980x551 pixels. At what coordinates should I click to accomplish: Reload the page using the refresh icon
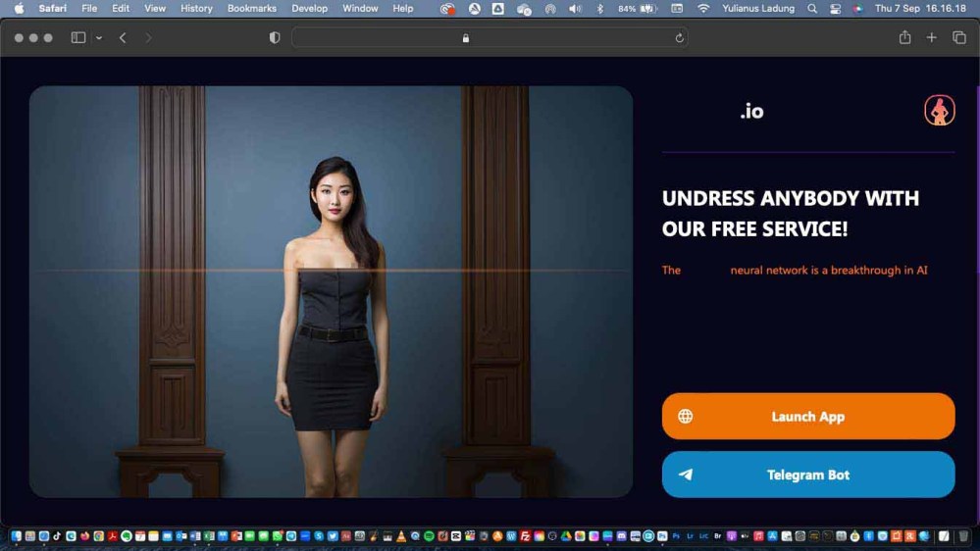pyautogui.click(x=679, y=38)
